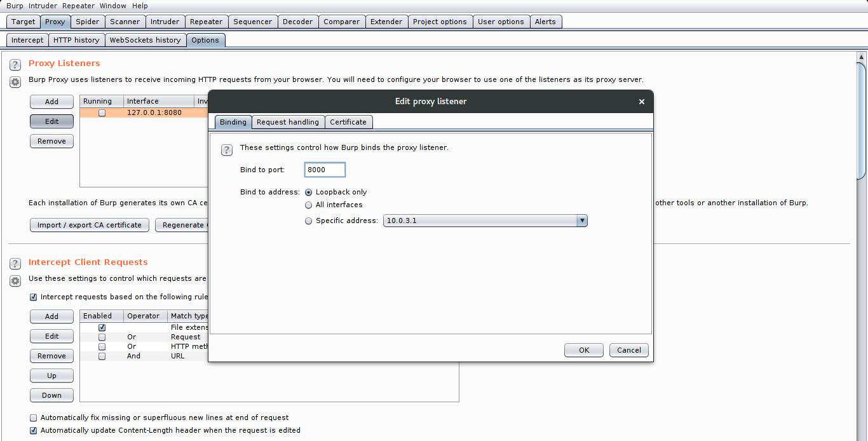Viewport: 868px width, 441px height.
Task: Switch to the Target tab
Action: click(x=24, y=22)
